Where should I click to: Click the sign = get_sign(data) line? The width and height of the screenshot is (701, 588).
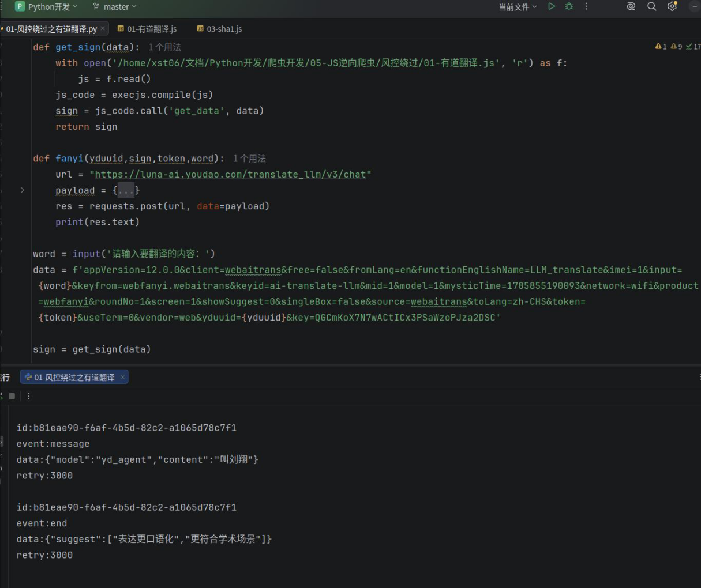[x=91, y=349]
